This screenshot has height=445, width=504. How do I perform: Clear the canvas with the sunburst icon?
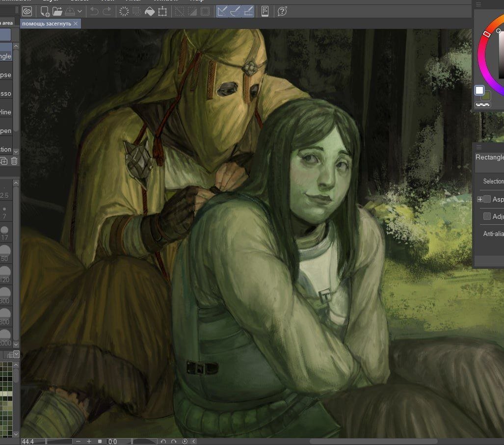[124, 12]
